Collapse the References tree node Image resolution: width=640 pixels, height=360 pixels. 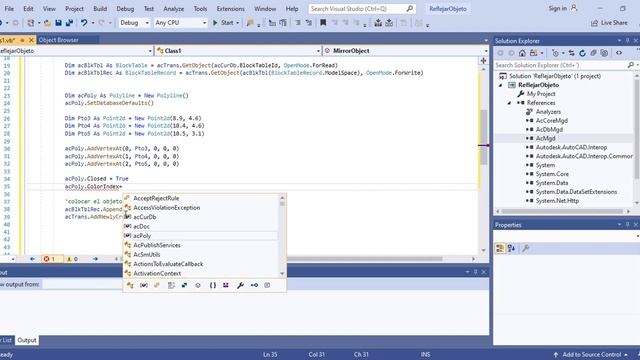(x=509, y=103)
